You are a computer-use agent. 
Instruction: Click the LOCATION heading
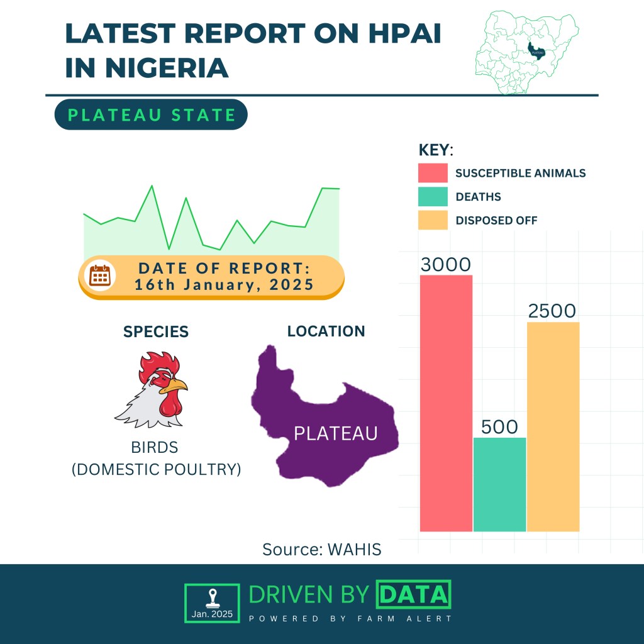tap(326, 331)
